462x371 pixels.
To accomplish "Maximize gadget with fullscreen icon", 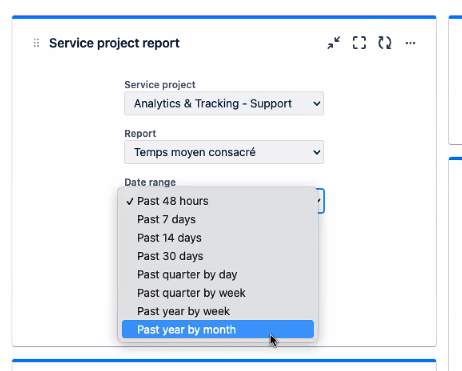I will (x=359, y=43).
